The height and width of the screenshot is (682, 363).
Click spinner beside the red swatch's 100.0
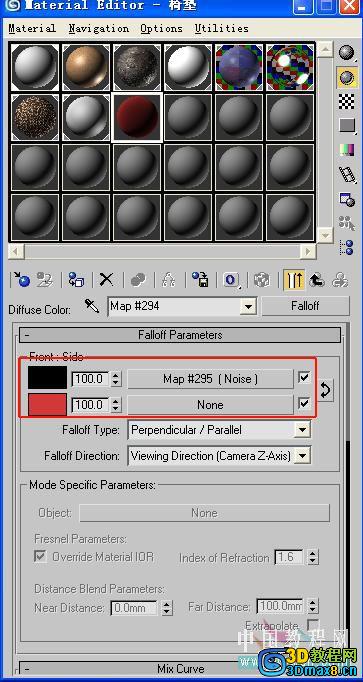[115, 405]
